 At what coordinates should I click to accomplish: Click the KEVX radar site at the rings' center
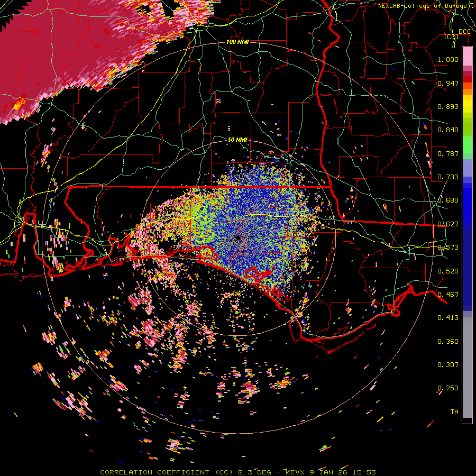(x=237, y=237)
